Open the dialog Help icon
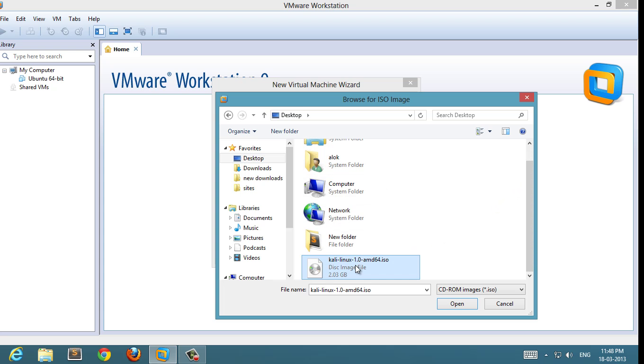Viewport: 644px width, 364px height. 523,131
